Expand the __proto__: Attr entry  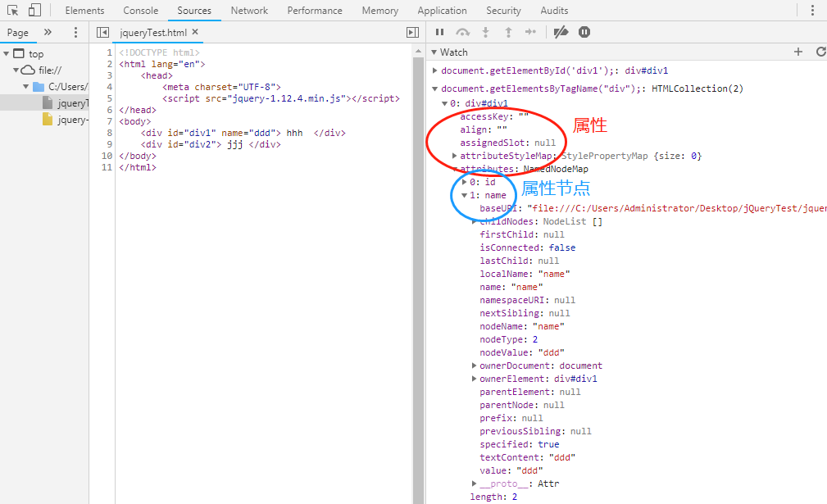475,484
